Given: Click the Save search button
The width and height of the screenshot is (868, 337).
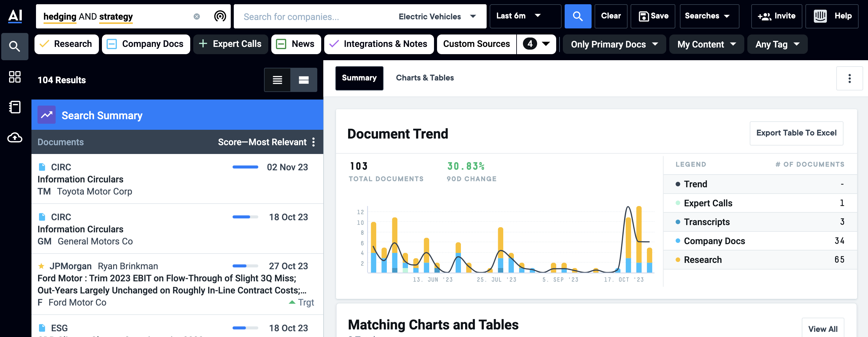Looking at the screenshot, I should coord(653,16).
